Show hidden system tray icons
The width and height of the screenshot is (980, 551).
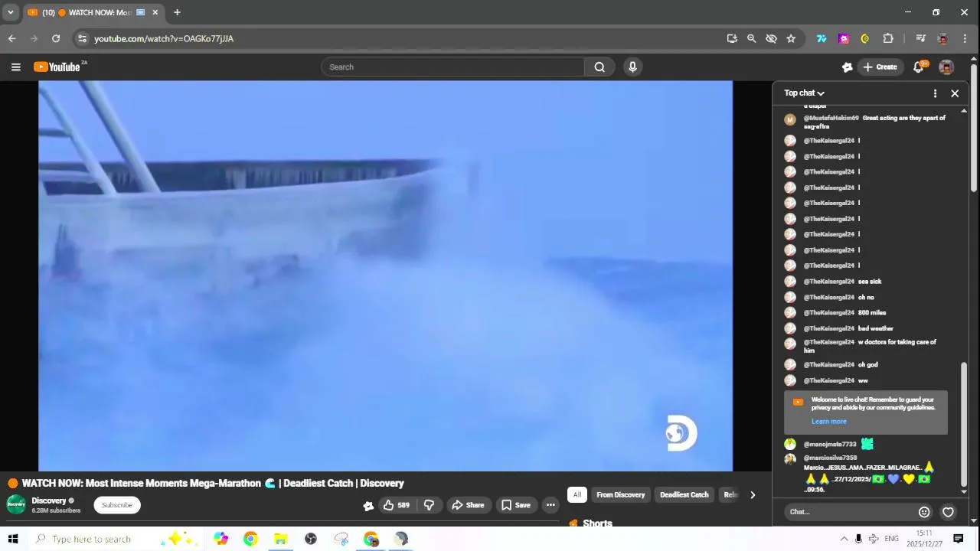(x=844, y=539)
